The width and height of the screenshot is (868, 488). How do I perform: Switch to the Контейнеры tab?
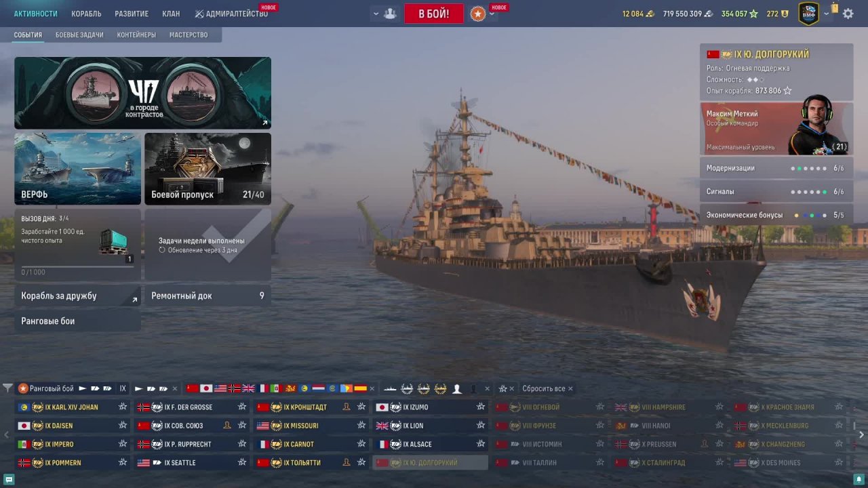[x=136, y=35]
